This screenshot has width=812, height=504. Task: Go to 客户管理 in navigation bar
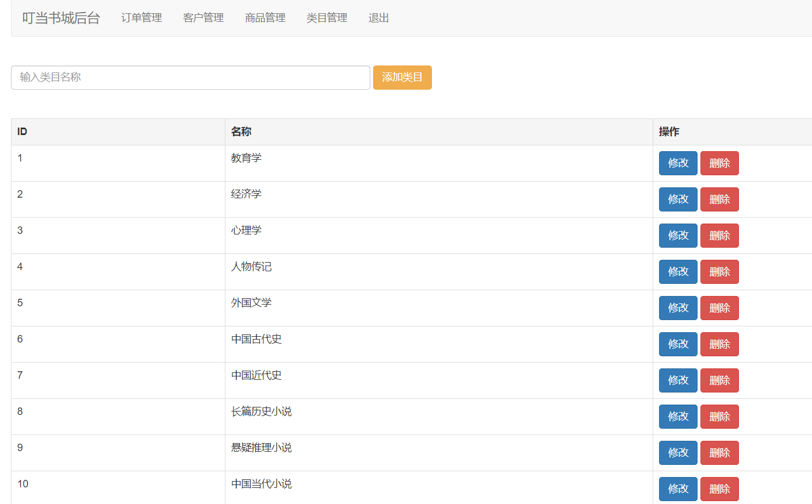[x=203, y=18]
